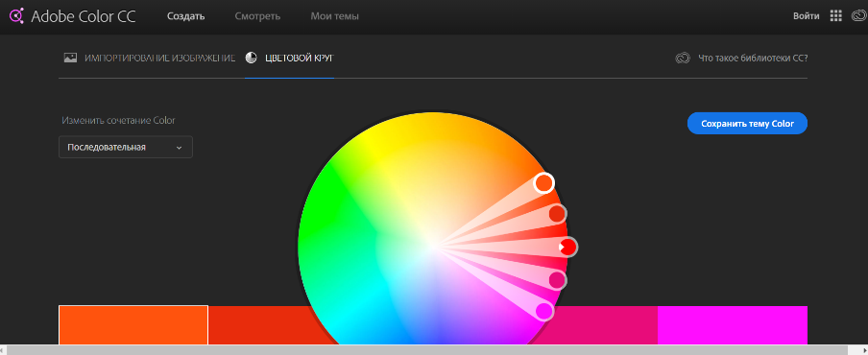Switch to ИМПОРТИРОВАНИЕ ИЗОБРАЖЕНИЕ tab
Image resolution: width=868 pixels, height=355 pixels.
pyautogui.click(x=160, y=59)
